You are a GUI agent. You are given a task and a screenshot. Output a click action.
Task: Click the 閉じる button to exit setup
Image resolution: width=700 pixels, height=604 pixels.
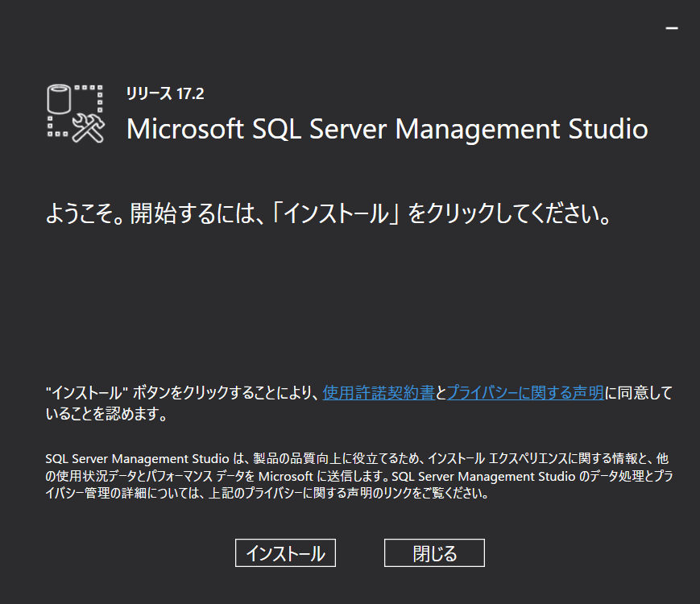pos(434,552)
